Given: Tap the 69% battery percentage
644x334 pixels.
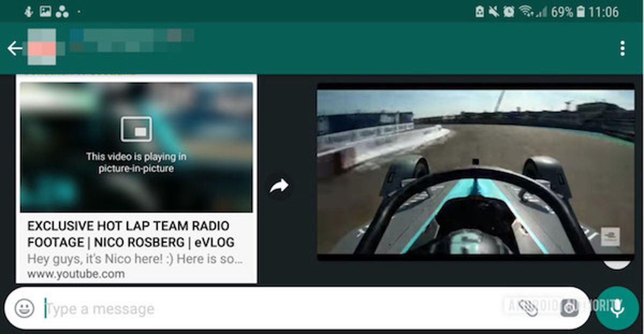Looking at the screenshot, I should click(x=562, y=12).
